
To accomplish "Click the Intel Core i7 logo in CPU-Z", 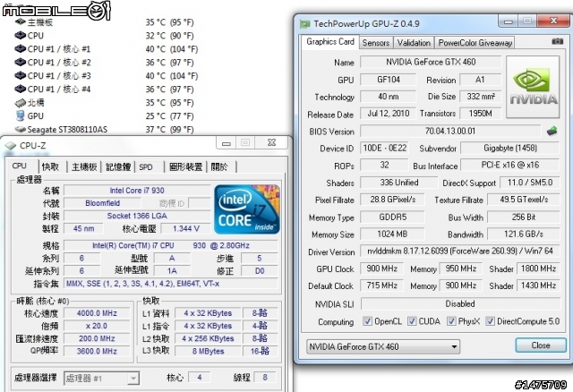I will coord(247,209).
